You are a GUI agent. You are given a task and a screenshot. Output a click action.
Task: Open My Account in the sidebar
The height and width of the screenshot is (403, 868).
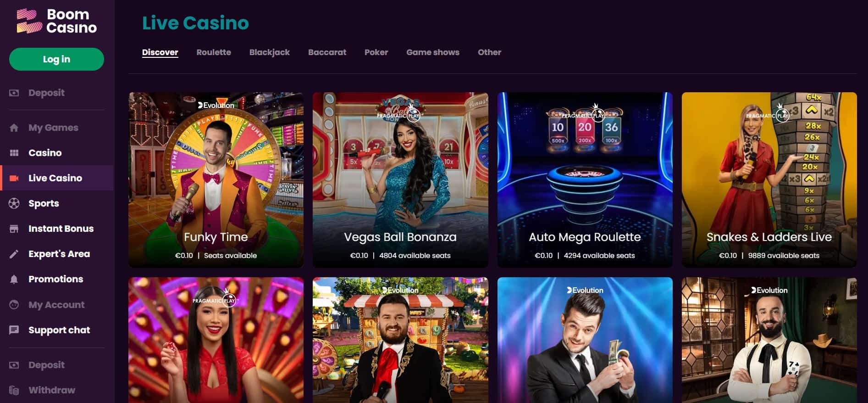pyautogui.click(x=56, y=305)
